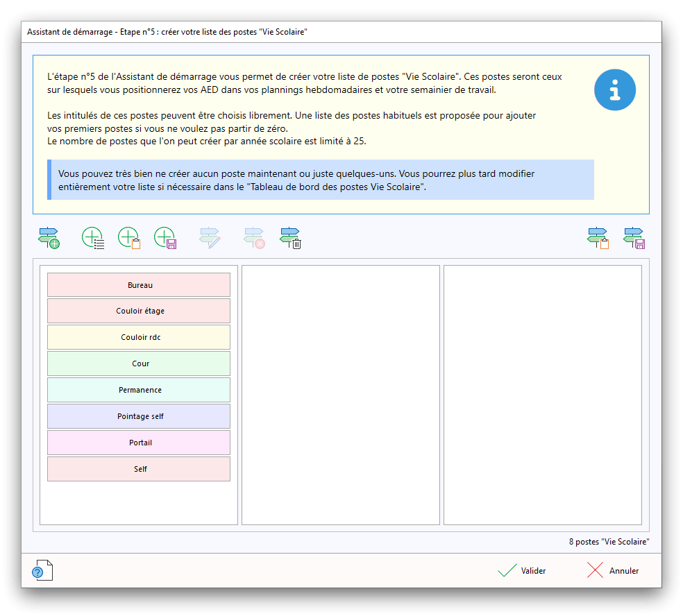
Task: Save post list to file icon
Action: 634,238
